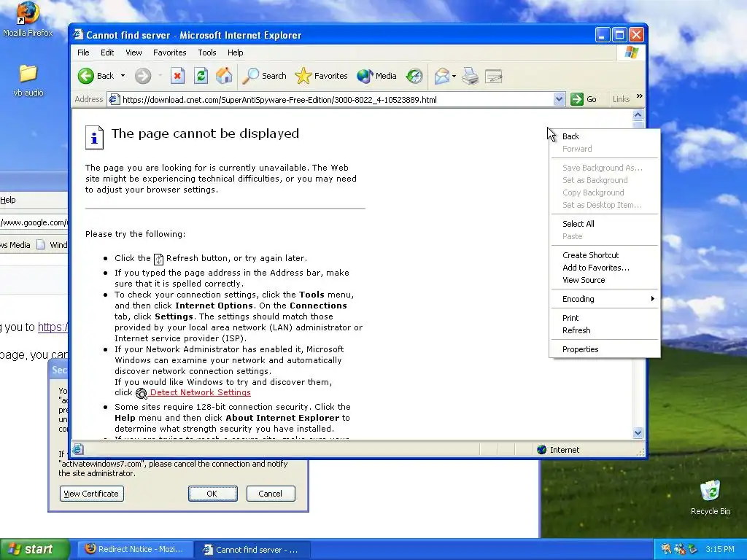This screenshot has height=560, width=747.
Task: Click Help menu in Firefox window behind
Action: [7, 200]
